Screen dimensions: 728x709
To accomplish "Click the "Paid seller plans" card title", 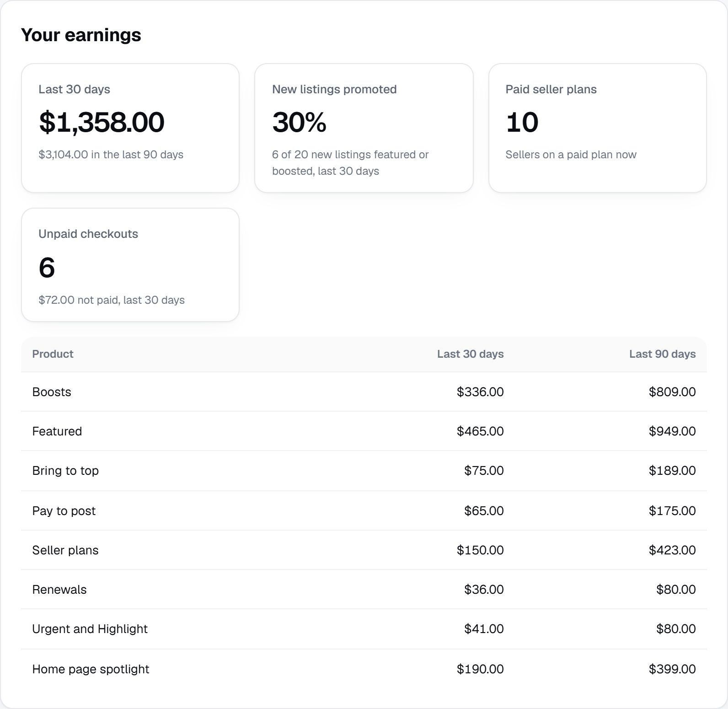I will (551, 89).
